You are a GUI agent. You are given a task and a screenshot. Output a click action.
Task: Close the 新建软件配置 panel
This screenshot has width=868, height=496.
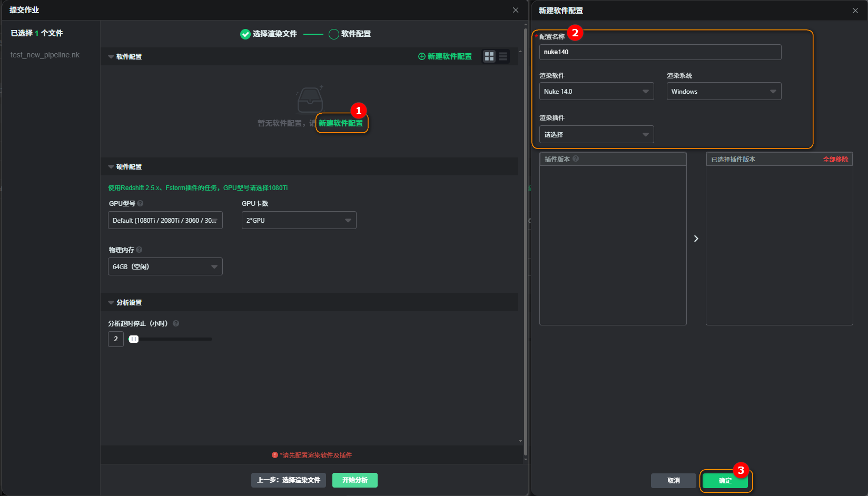pos(855,11)
